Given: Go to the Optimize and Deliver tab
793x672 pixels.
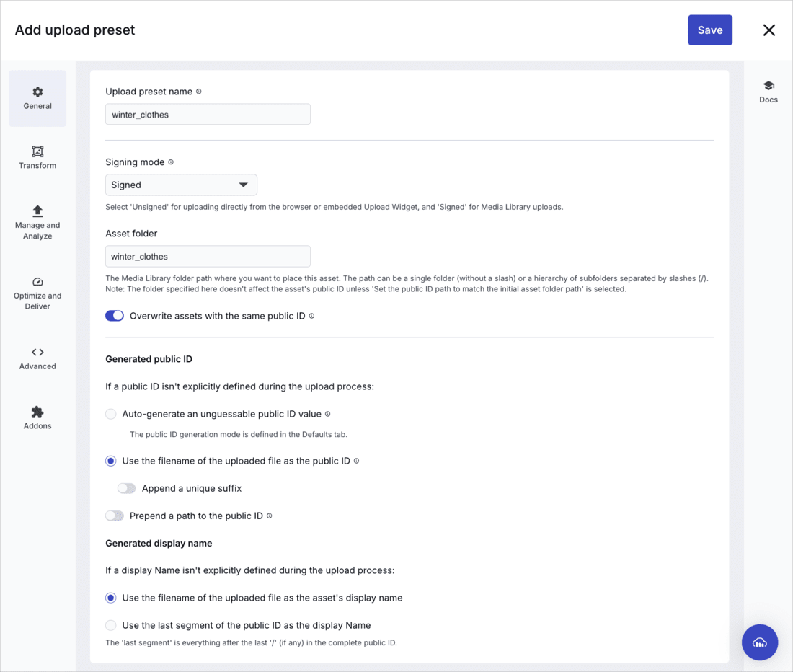Looking at the screenshot, I should click(x=37, y=293).
